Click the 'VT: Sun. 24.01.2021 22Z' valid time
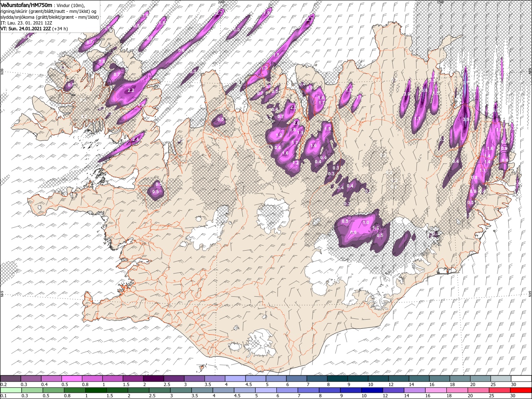Viewport: 532px width, 399px height. (x=25, y=29)
